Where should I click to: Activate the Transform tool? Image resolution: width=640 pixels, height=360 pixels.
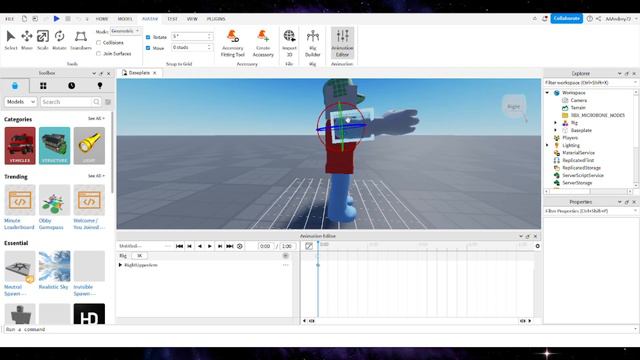81,40
